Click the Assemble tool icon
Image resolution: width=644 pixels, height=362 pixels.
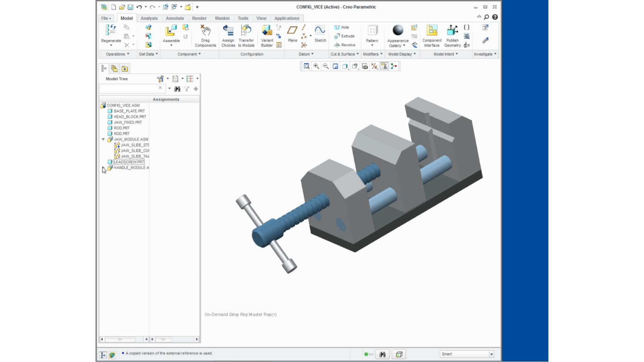coord(171,31)
